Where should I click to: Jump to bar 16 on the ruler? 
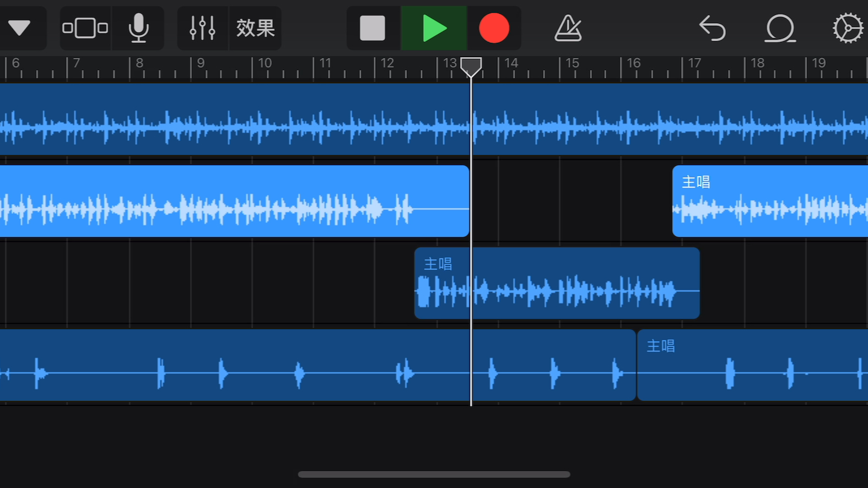tap(634, 63)
